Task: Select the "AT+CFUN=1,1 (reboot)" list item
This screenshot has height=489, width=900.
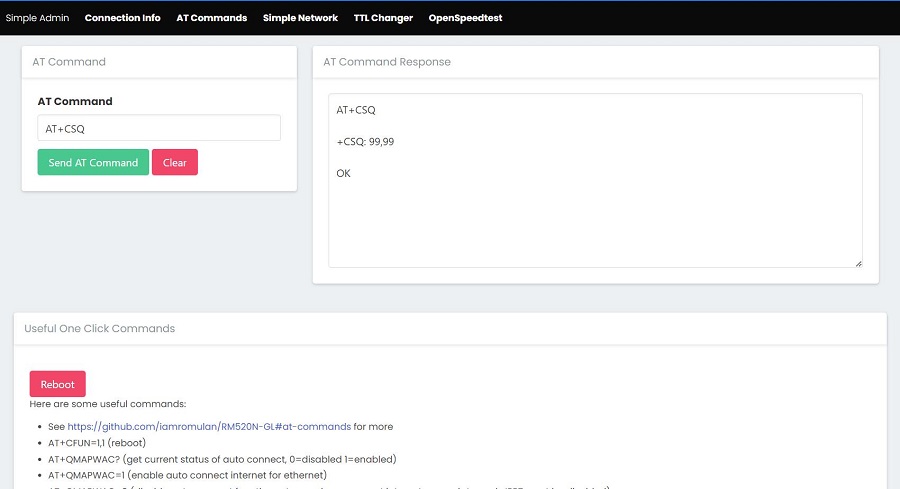Action: [97, 443]
